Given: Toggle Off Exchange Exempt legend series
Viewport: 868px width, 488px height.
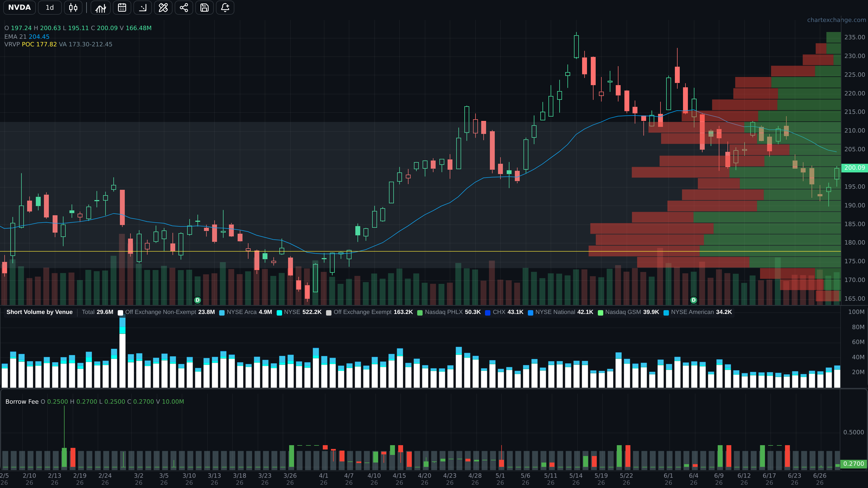Looking at the screenshot, I should (x=370, y=312).
